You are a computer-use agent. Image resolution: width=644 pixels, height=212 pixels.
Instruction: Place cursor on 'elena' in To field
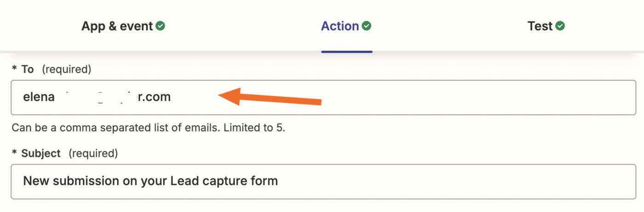coord(39,97)
